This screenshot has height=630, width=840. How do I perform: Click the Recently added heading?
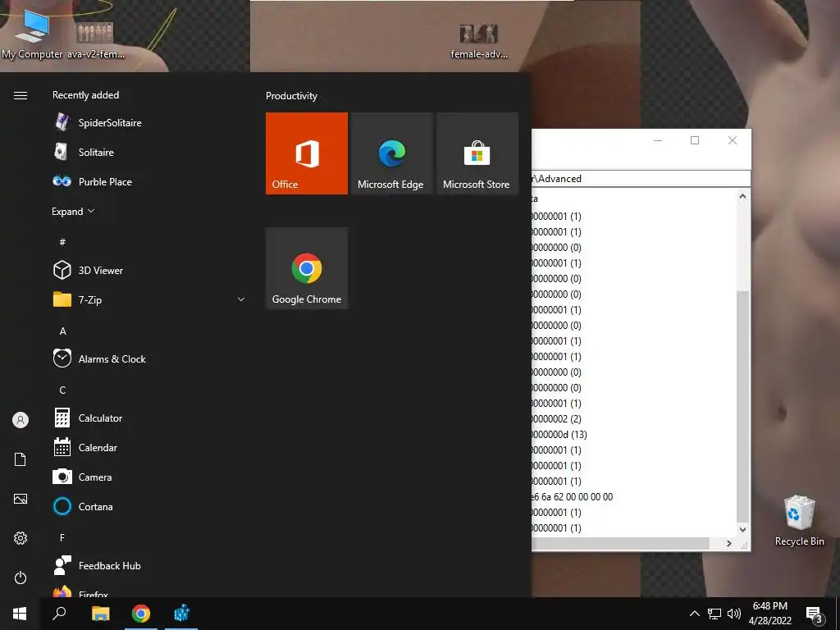pos(85,95)
